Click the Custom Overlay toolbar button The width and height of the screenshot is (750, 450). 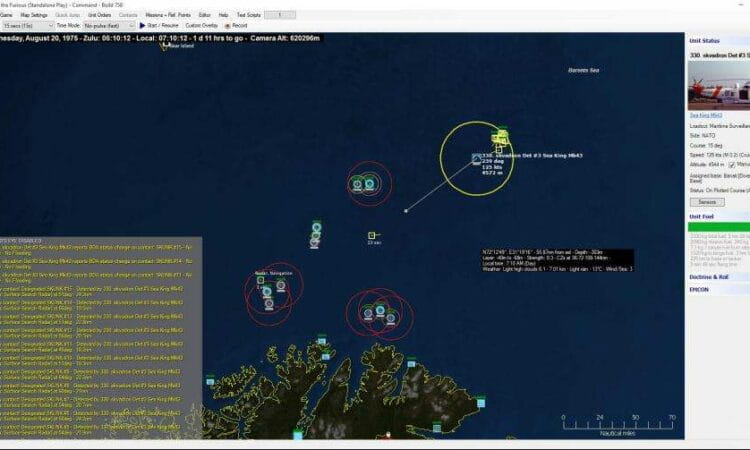pos(201,25)
